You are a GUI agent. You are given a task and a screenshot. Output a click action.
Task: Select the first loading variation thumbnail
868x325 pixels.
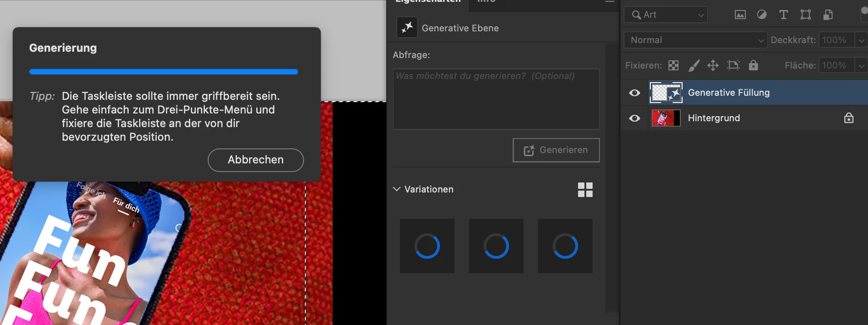point(427,246)
